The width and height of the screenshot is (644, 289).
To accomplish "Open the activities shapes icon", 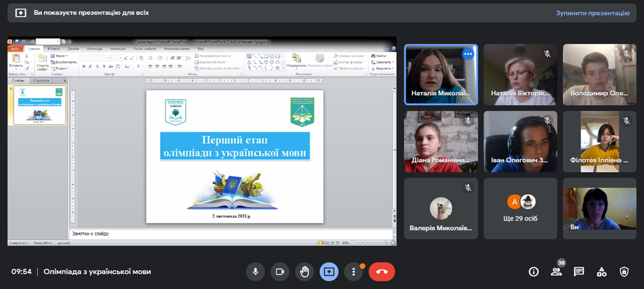I will [x=602, y=271].
